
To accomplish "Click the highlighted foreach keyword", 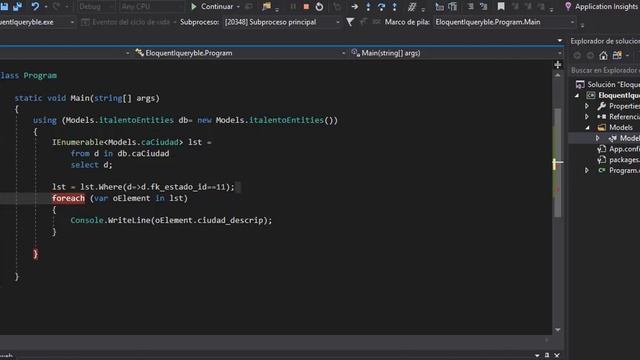I will pyautogui.click(x=68, y=198).
